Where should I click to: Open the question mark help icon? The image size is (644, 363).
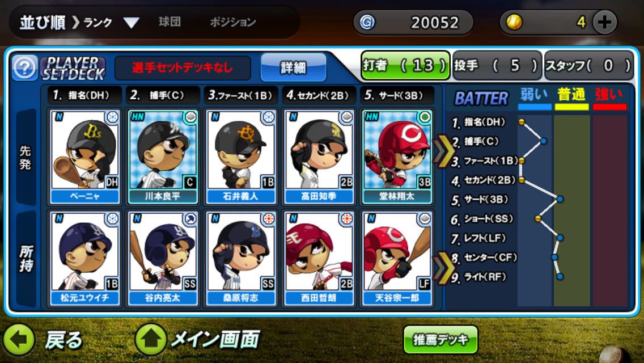(24, 67)
